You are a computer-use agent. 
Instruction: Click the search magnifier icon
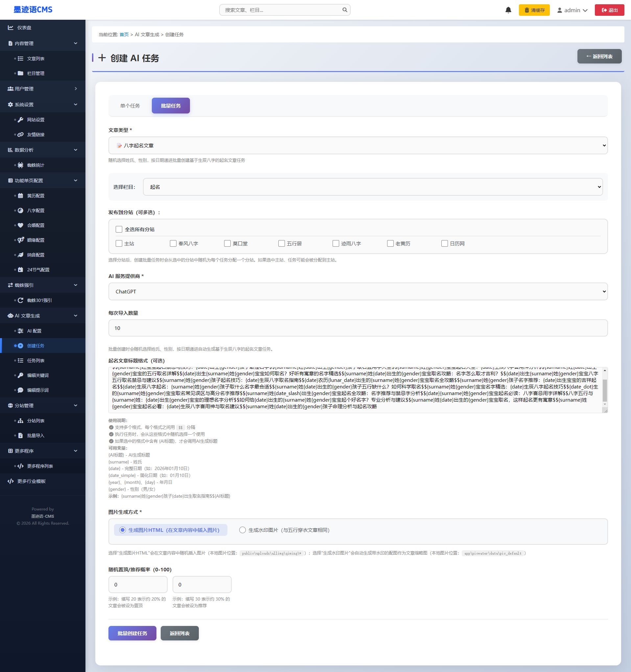coord(344,10)
